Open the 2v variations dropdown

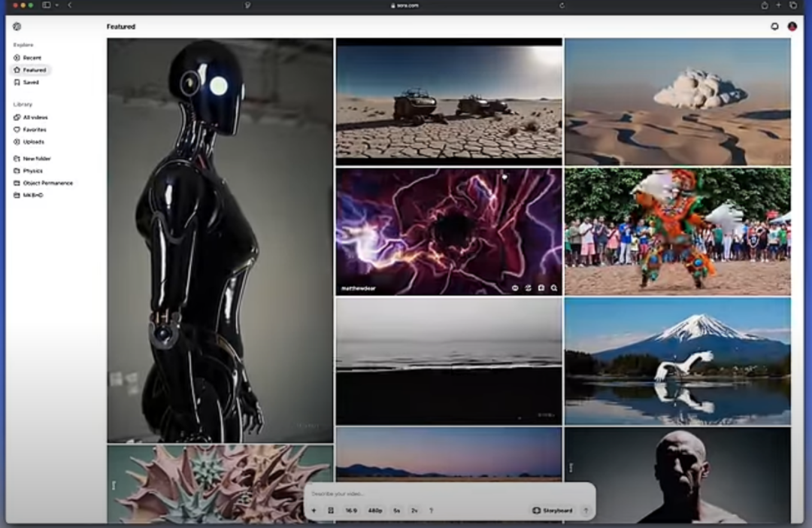click(x=414, y=510)
